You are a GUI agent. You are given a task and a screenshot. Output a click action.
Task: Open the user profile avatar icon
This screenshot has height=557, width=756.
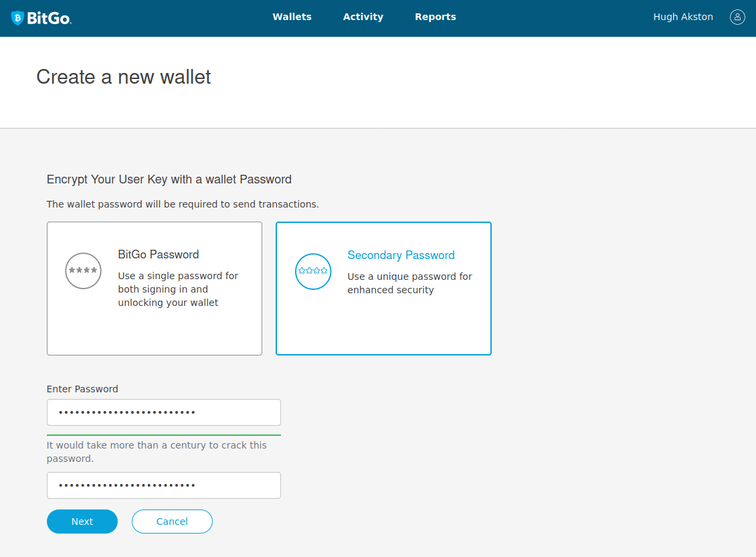(737, 17)
